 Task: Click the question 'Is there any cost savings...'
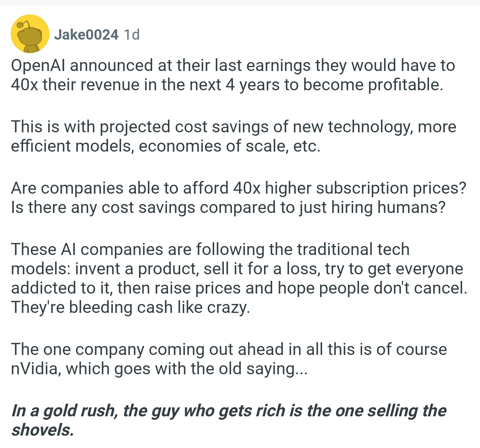pos(228,207)
